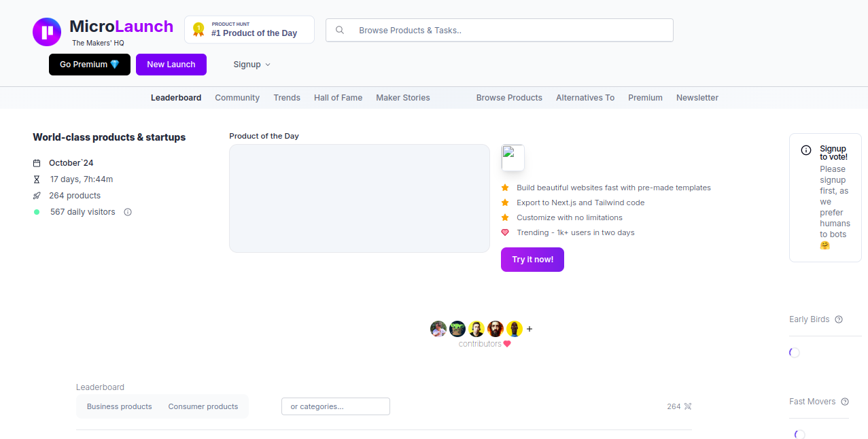Click the Early Birds heading
Screen dimensions: 868x439
[x=810, y=319]
